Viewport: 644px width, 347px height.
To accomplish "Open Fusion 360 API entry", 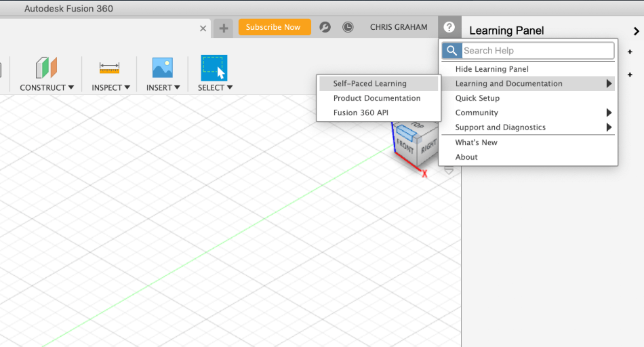I will point(379,113).
